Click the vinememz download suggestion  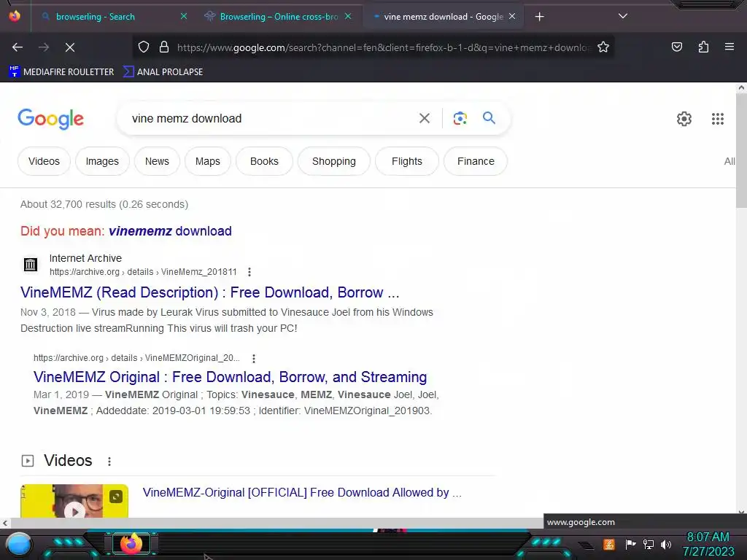pyautogui.click(x=170, y=231)
